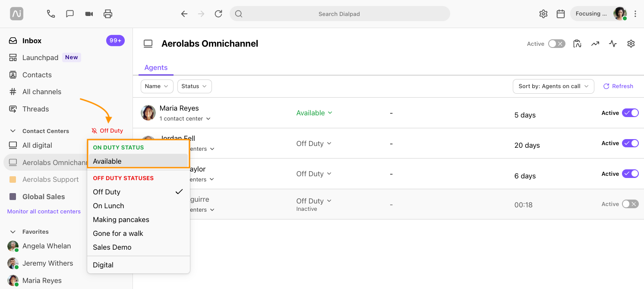
Task: Select Digital in the status menu
Action: (x=138, y=265)
